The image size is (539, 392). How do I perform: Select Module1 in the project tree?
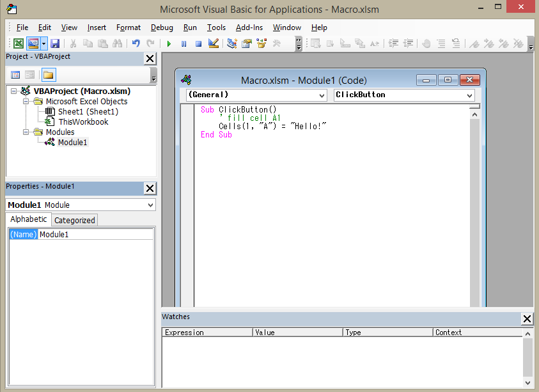(72, 143)
